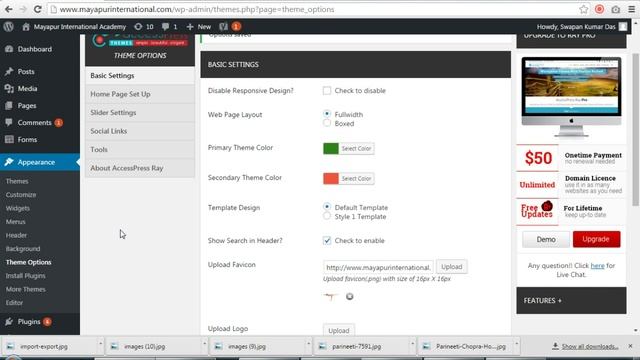Image resolution: width=640 pixels, height=360 pixels.
Task: Open the Slider Settings tab
Action: 140,113
